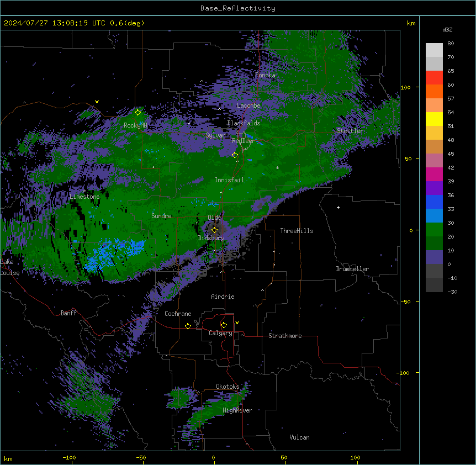Click the Sundre label

point(161,216)
